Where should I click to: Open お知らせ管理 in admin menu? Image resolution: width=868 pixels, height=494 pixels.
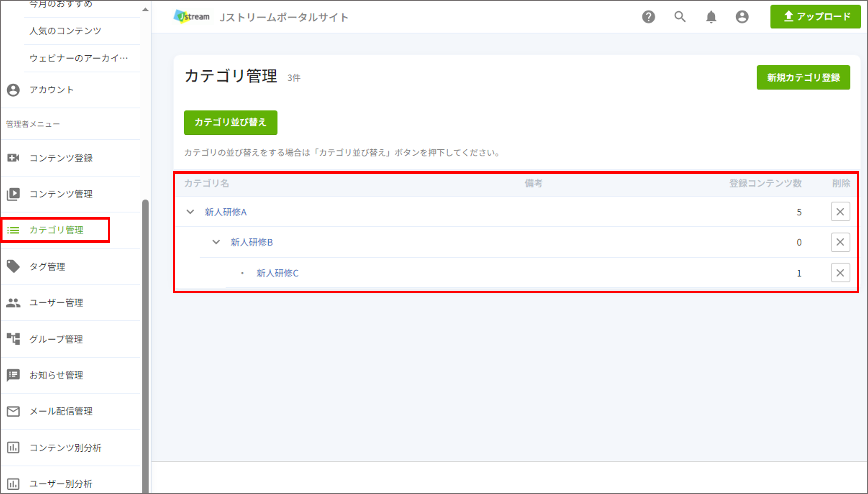(56, 375)
